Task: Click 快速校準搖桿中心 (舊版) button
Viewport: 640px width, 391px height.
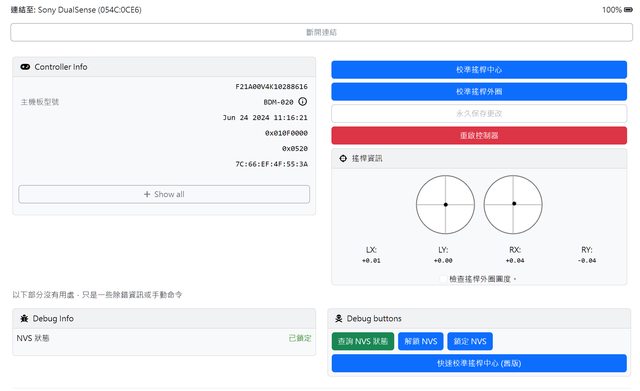Action: click(x=479, y=363)
